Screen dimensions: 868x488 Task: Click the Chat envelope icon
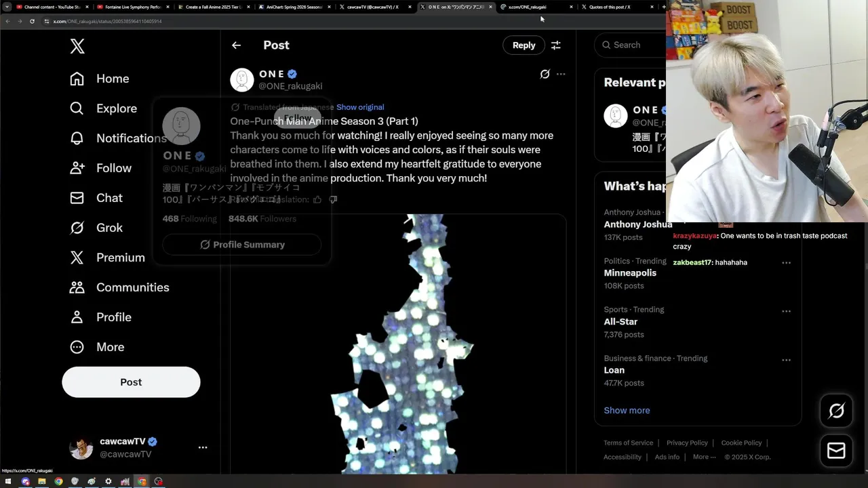click(77, 198)
